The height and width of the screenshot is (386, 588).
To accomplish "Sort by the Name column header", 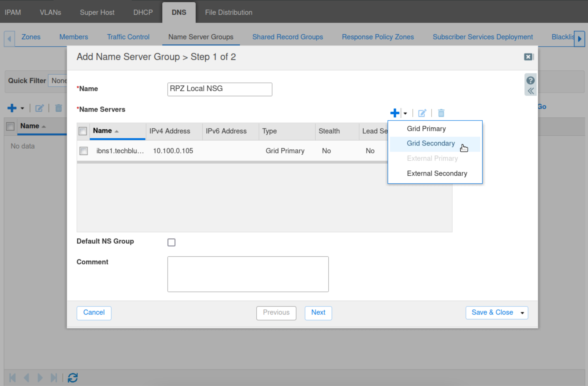I will pos(103,131).
